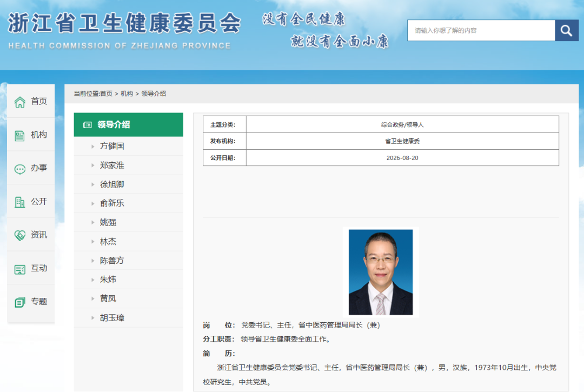Click the 公开 building icon

point(20,202)
